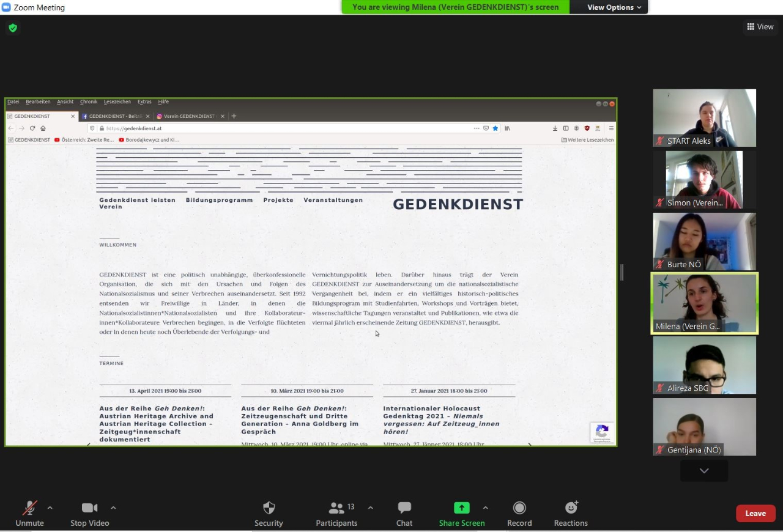Expand the Participants options caret
This screenshot has width=783, height=532.
coord(370,508)
